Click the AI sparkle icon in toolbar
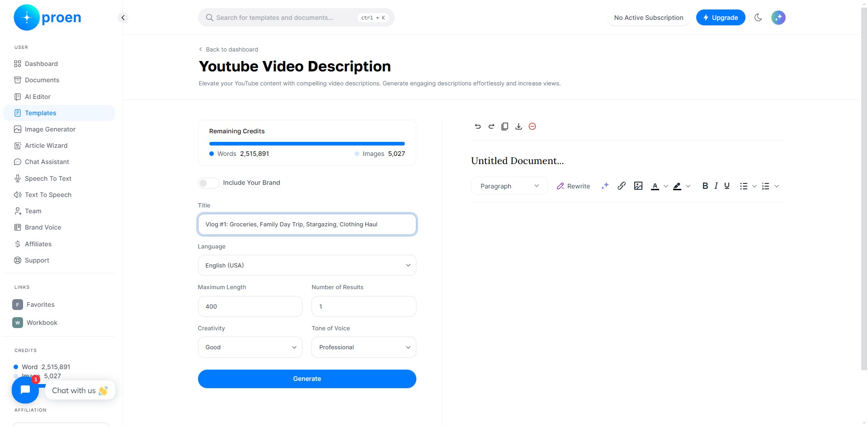 pyautogui.click(x=605, y=186)
